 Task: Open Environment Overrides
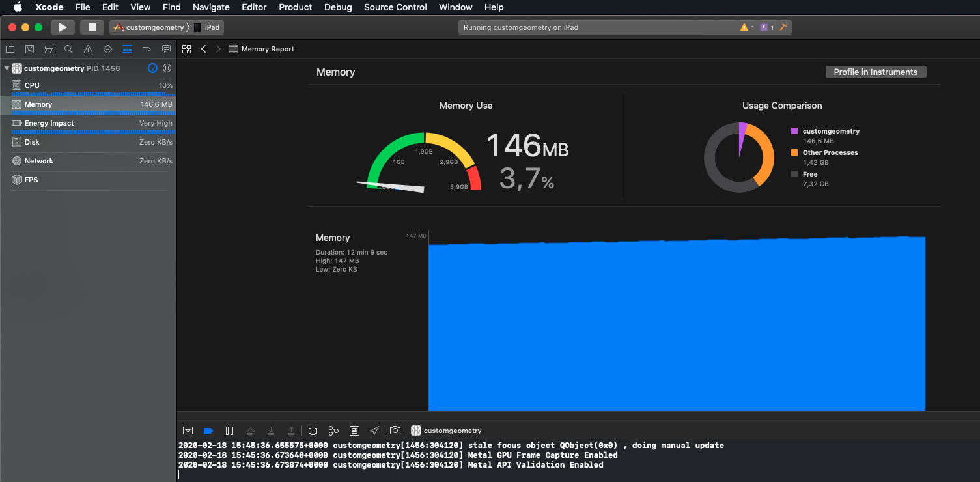354,431
